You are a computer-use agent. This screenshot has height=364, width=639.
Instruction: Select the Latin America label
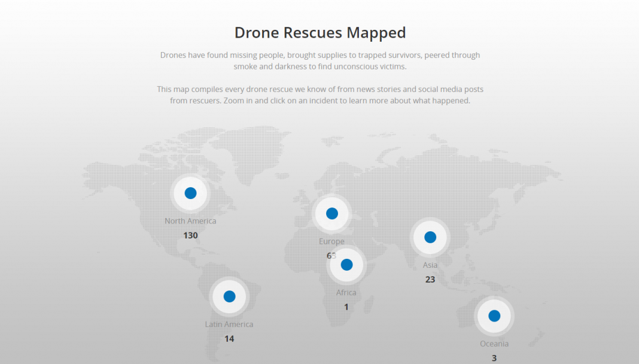click(x=229, y=323)
